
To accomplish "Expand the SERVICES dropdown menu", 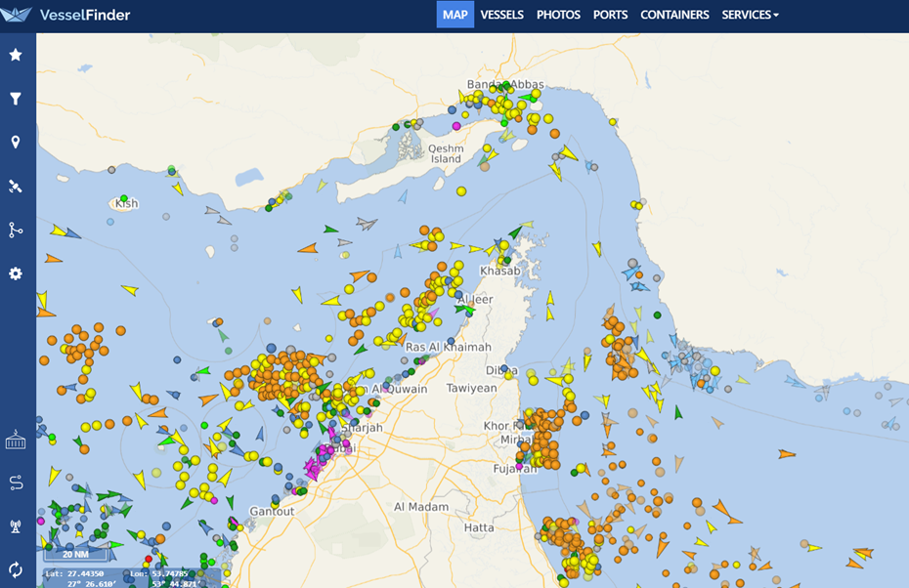I will (x=750, y=15).
